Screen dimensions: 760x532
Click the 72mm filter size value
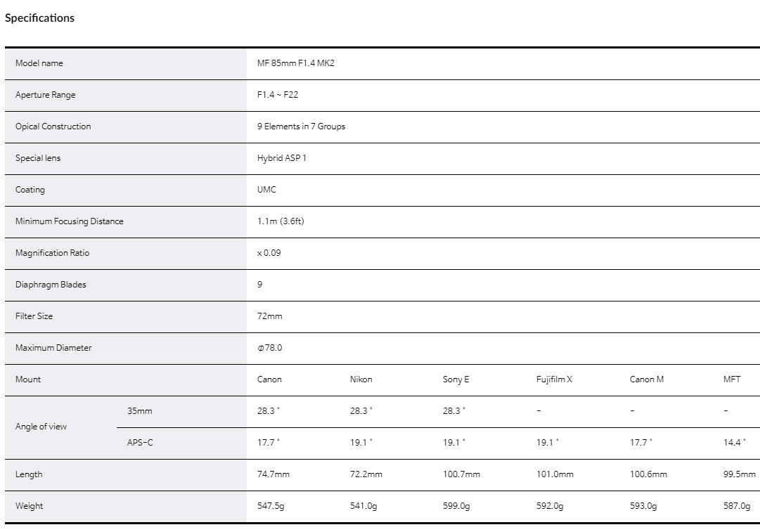269,316
